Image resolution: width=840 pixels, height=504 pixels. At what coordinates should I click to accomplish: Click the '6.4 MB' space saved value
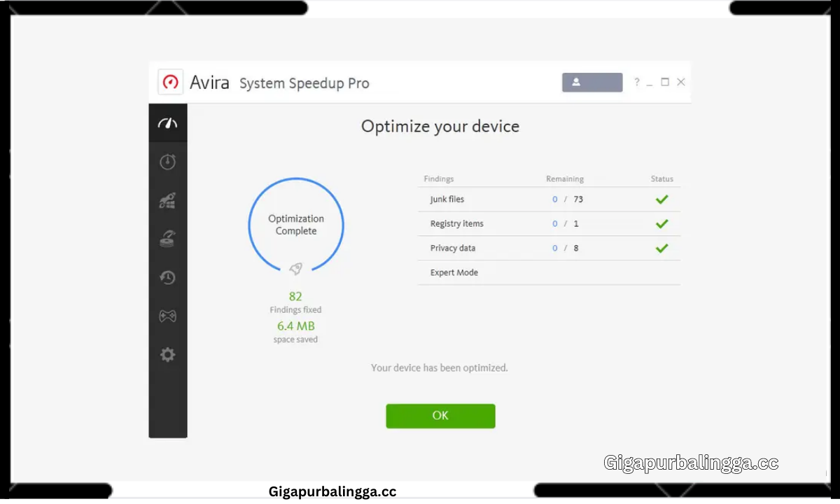pos(295,326)
